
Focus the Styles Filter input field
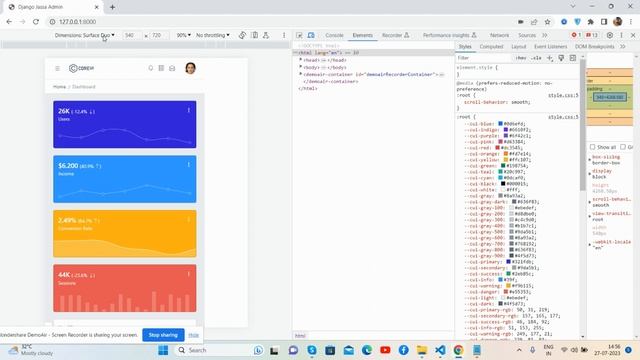pyautogui.click(x=484, y=58)
